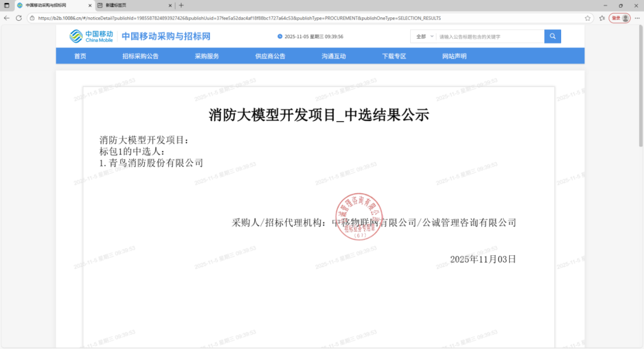Click the date 2025年11月03日
Image resolution: width=644 pixels, height=349 pixels.
(483, 260)
